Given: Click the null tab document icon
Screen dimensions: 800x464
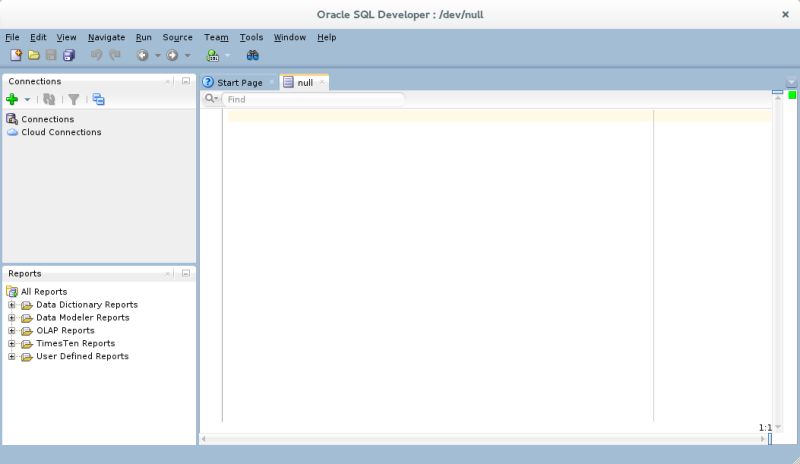Looking at the screenshot, I should tap(288, 82).
